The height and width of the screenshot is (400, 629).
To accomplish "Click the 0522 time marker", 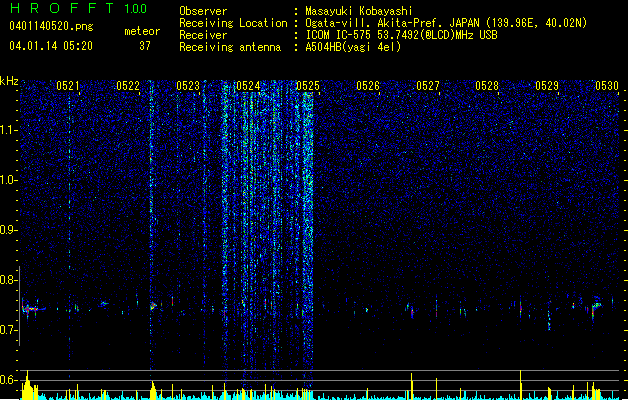I will (x=128, y=85).
